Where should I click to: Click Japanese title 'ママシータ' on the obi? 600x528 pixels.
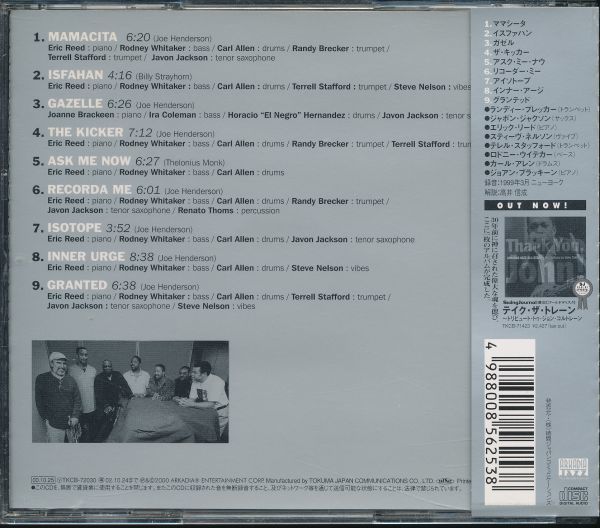coord(509,23)
